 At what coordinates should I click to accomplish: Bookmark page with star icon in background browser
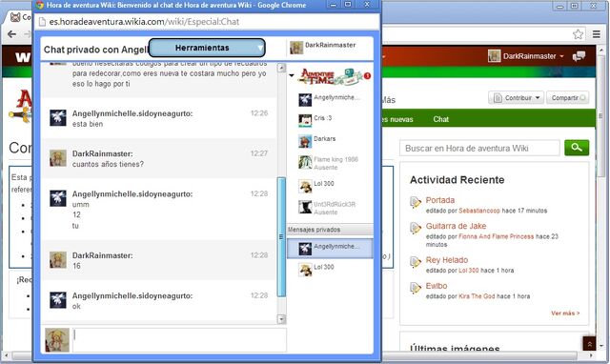578,34
